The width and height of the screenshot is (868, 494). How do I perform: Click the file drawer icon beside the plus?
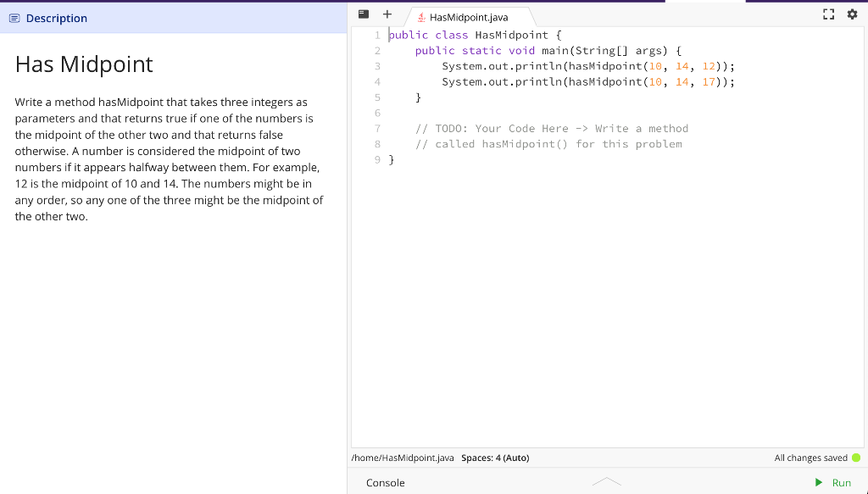[x=364, y=14]
